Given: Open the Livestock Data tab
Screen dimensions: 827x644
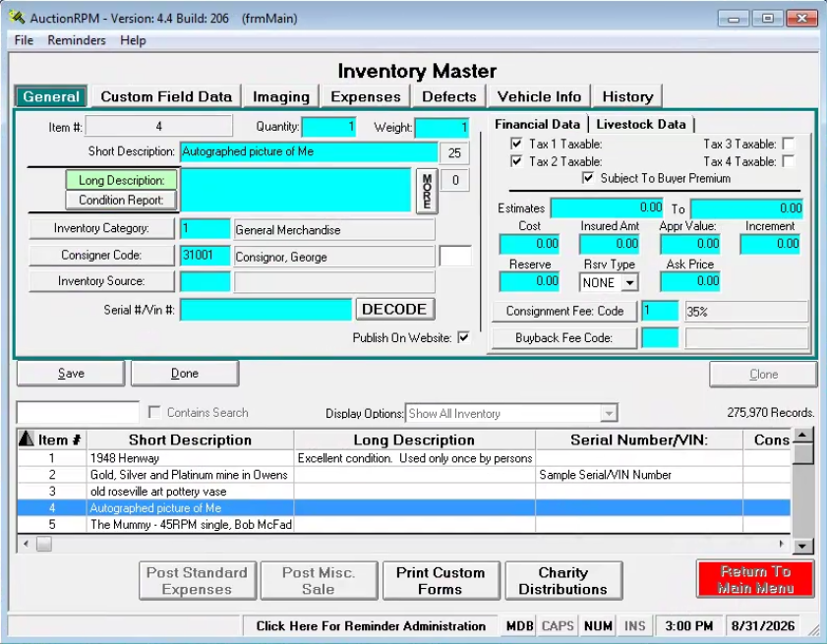Looking at the screenshot, I should [x=641, y=125].
